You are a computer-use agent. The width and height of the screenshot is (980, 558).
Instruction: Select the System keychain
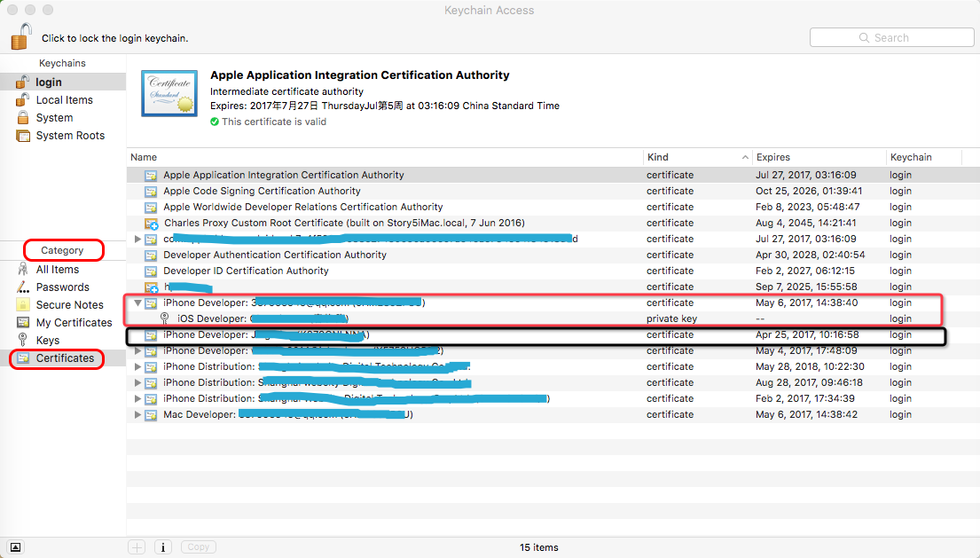pos(62,117)
